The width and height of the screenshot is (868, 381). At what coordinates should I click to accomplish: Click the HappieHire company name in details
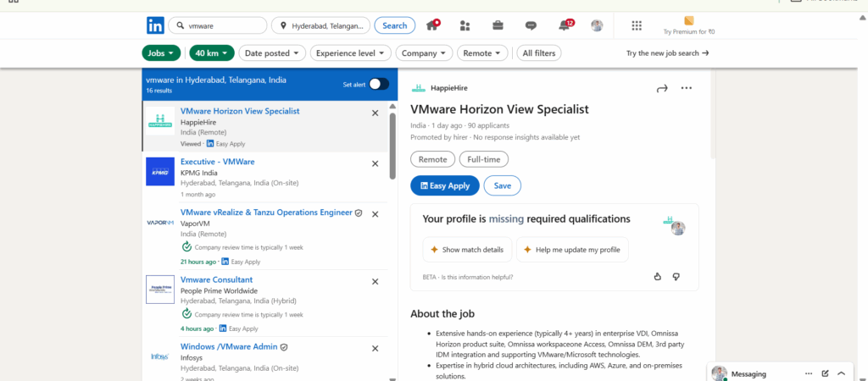tap(449, 88)
